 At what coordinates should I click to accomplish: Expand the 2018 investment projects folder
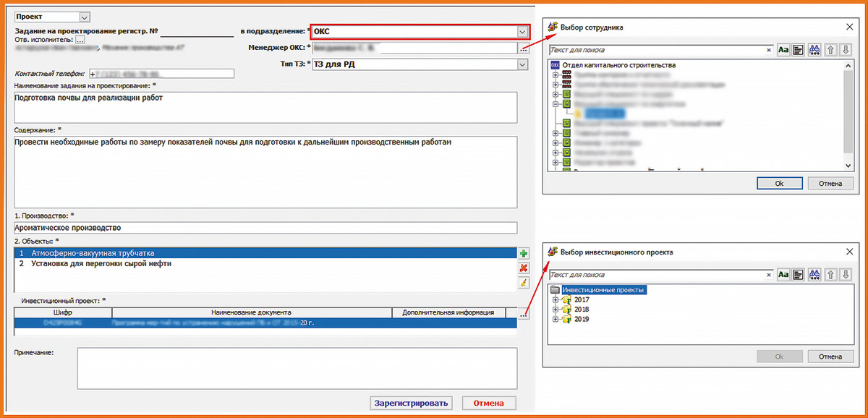point(556,310)
